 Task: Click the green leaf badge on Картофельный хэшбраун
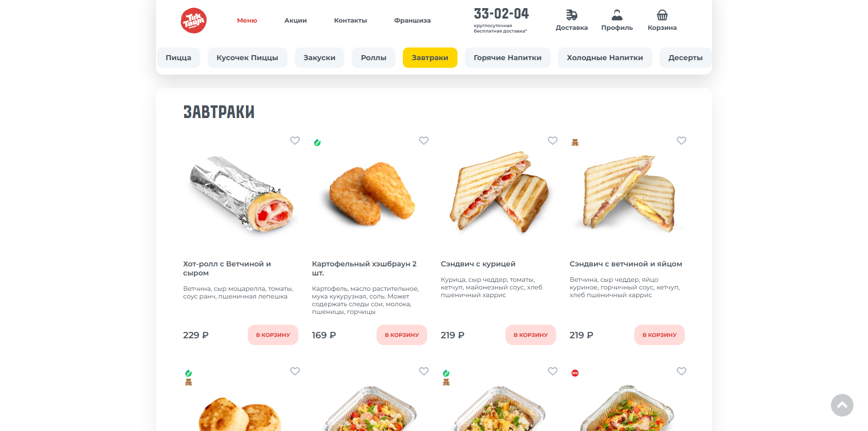pos(317,142)
